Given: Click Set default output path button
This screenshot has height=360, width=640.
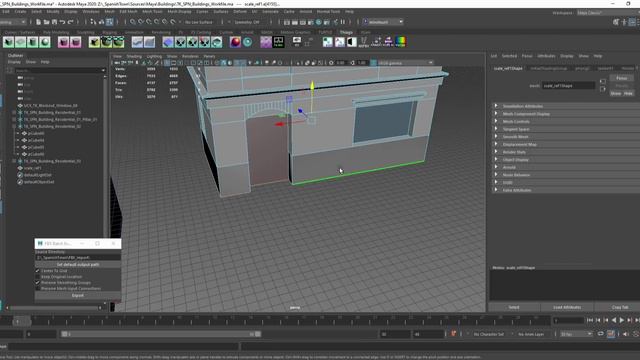Looking at the screenshot, I should click(78, 264).
